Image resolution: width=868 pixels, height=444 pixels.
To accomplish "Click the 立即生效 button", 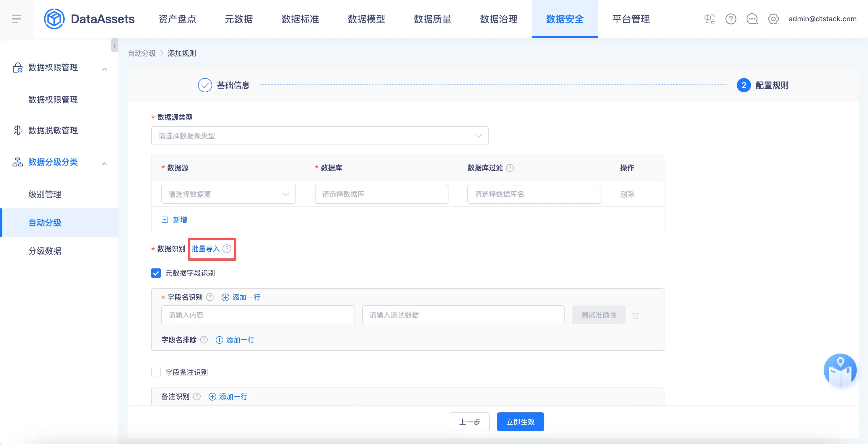I will pos(520,422).
